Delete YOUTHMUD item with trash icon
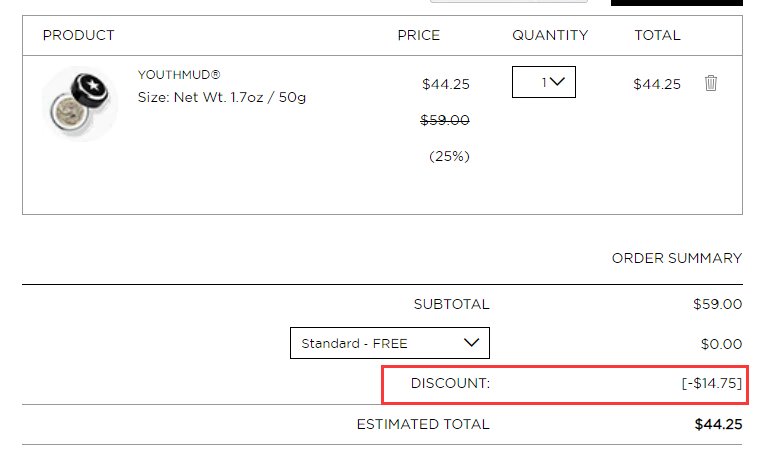Viewport: 758px width, 467px height. click(x=711, y=83)
